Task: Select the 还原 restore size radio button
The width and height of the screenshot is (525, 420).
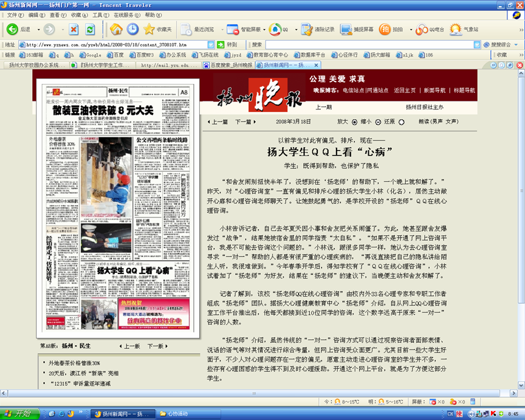Action: (x=402, y=122)
